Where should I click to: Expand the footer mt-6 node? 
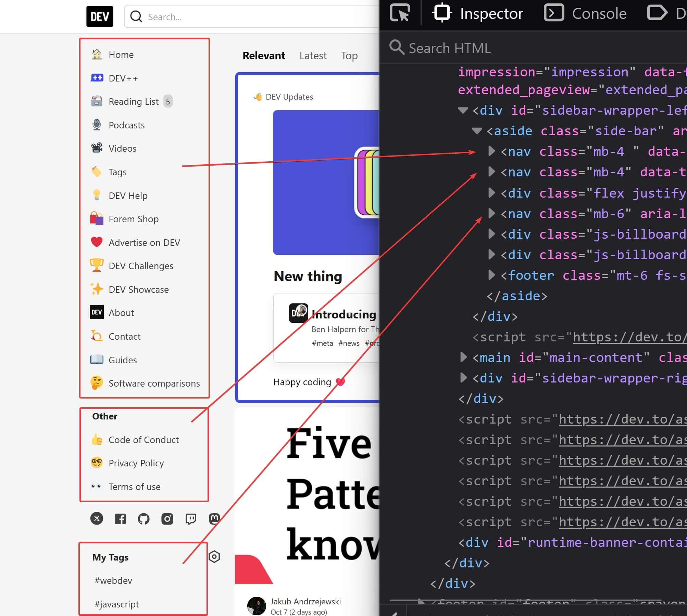pos(491,275)
